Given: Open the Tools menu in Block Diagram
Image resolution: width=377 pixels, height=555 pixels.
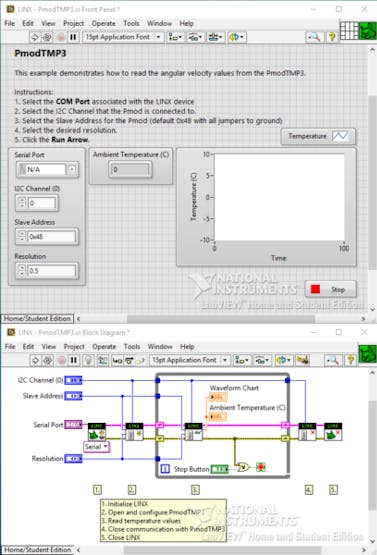Looking at the screenshot, I should click(132, 347).
